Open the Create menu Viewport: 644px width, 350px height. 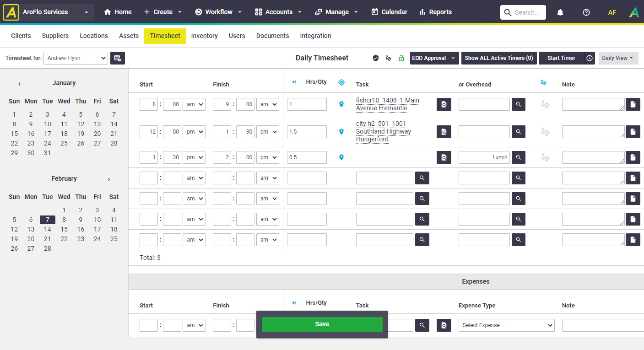click(162, 12)
